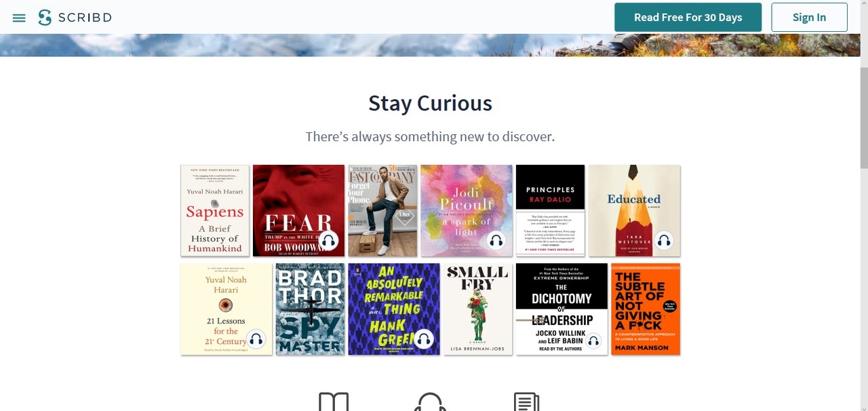Open The Dichotomy of Leadership cover
868x411 pixels.
561,309
